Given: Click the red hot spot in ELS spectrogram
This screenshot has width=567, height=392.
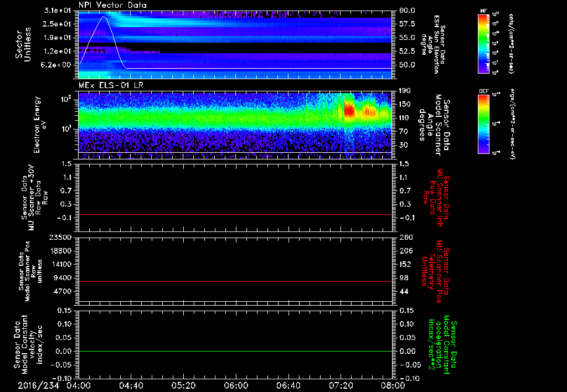Looking at the screenshot, I should [x=349, y=109].
